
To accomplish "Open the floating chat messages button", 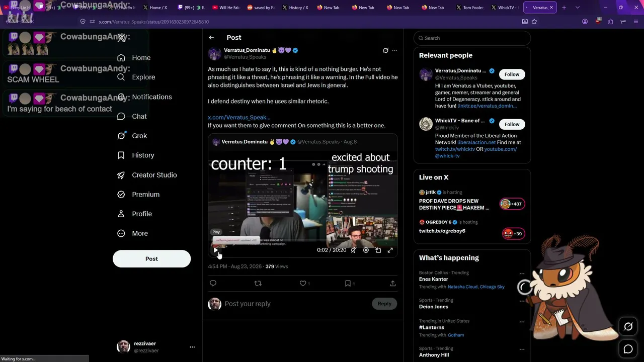I will tap(628, 349).
